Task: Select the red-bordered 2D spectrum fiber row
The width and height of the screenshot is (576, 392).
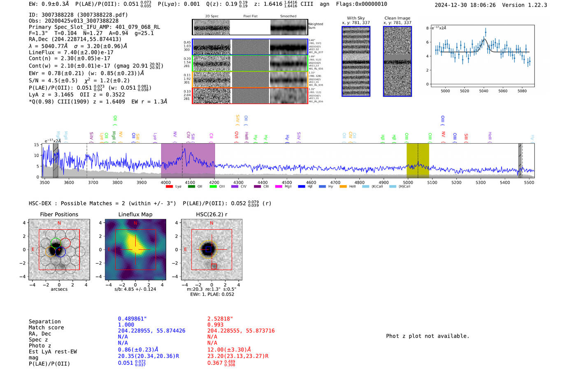Action: click(x=250, y=95)
